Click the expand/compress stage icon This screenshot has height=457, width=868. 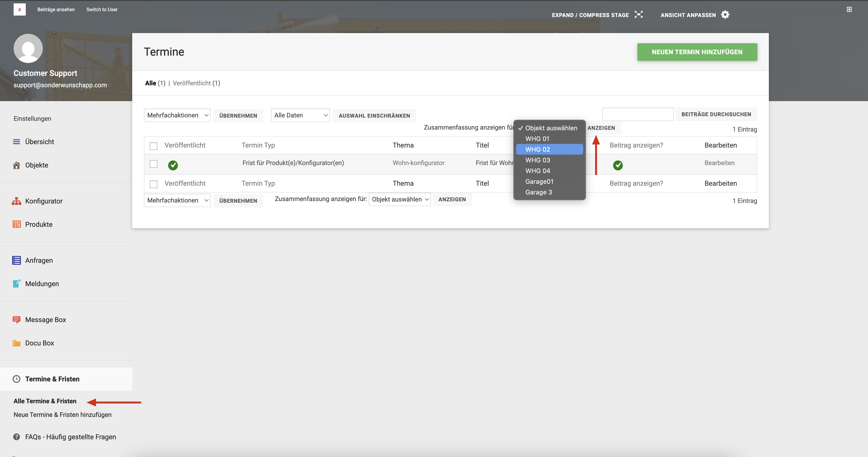[639, 15]
